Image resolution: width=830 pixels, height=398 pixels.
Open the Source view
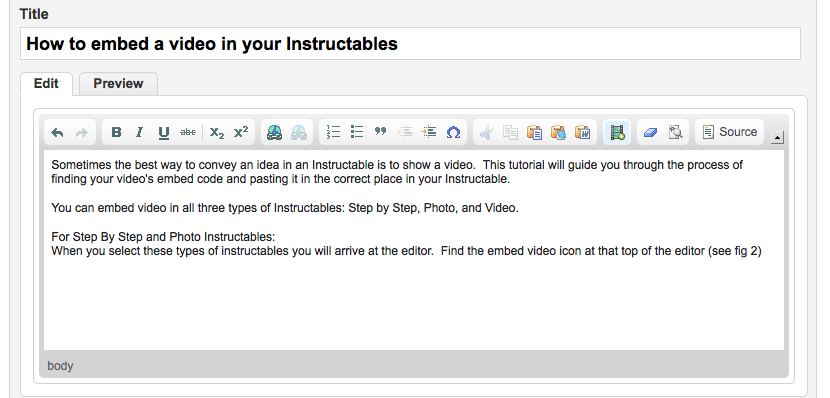[x=729, y=132]
